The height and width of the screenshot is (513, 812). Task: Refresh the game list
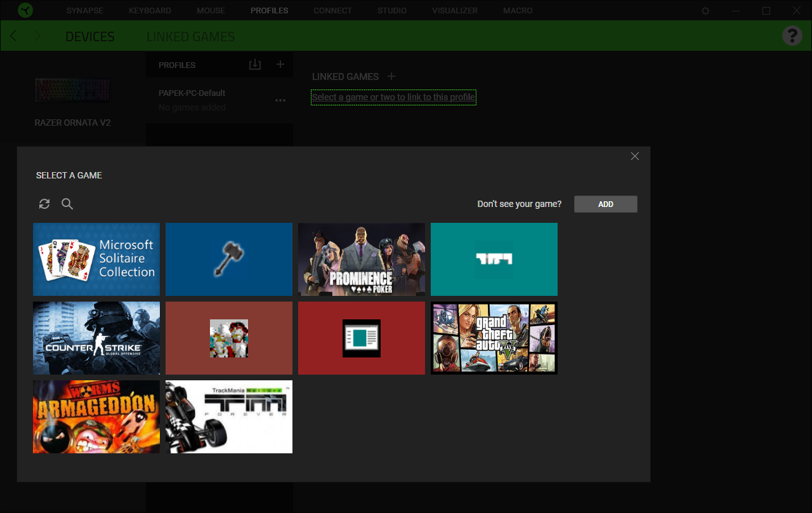point(44,204)
